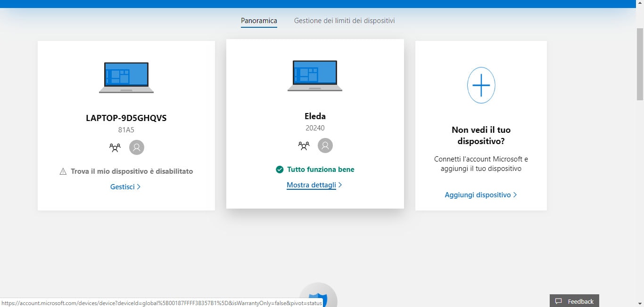Click the person status indicator under Eleda

click(325, 145)
